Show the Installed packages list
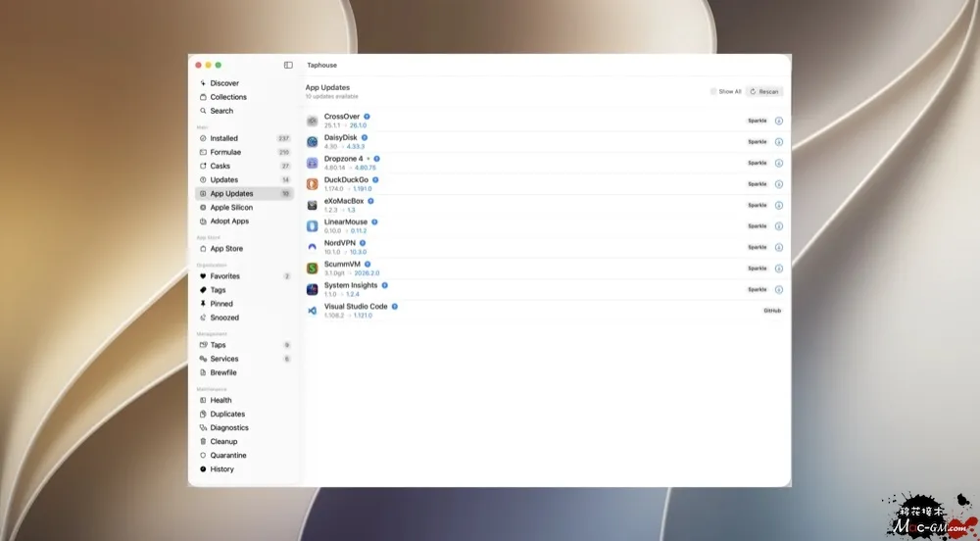This screenshot has width=980, height=541. coord(244,138)
